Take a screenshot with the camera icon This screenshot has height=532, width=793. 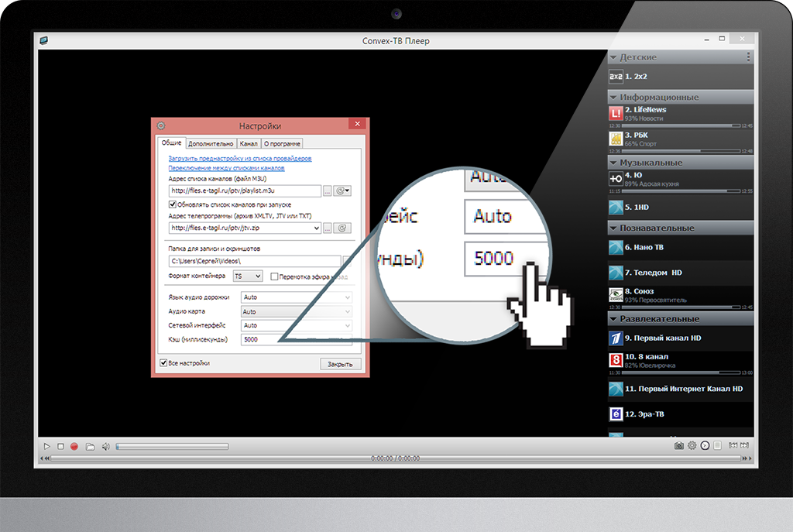[678, 446]
